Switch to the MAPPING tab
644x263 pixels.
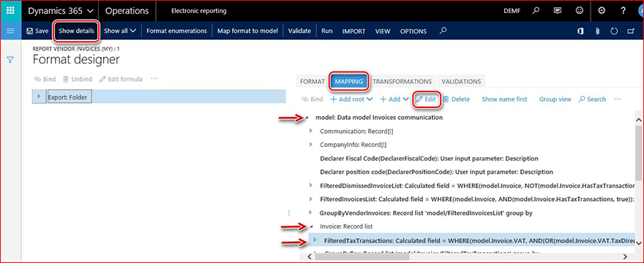pos(348,81)
